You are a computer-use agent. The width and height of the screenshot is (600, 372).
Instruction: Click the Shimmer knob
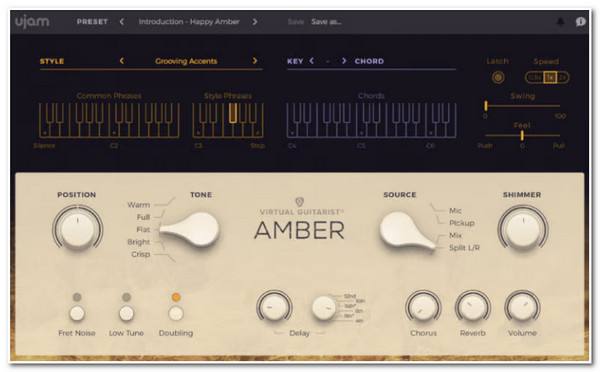[x=523, y=229]
